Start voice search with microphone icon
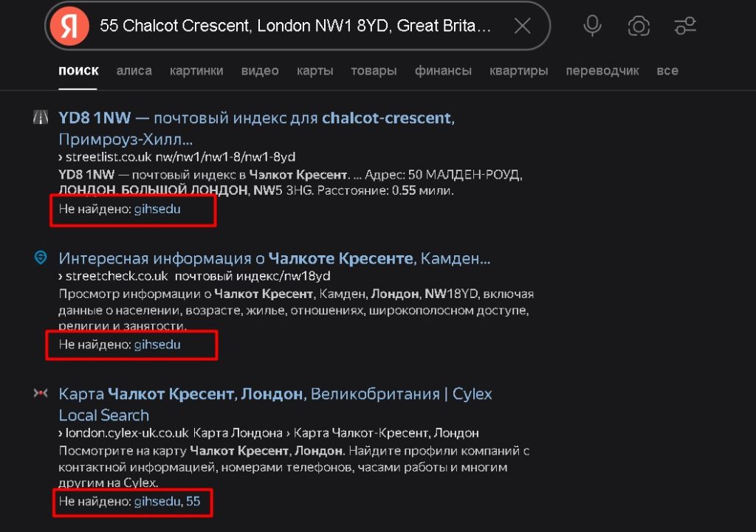756x532 pixels. [x=592, y=27]
